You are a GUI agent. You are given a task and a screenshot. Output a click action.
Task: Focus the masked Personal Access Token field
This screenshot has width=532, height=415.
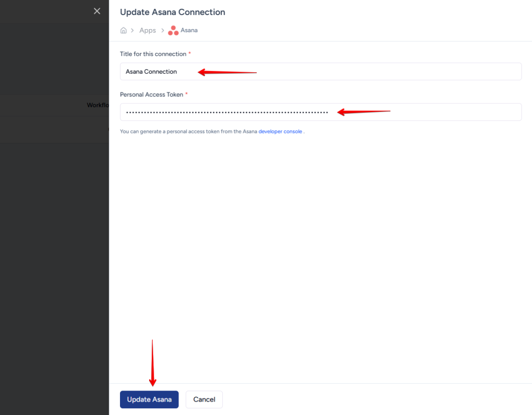[x=321, y=112]
